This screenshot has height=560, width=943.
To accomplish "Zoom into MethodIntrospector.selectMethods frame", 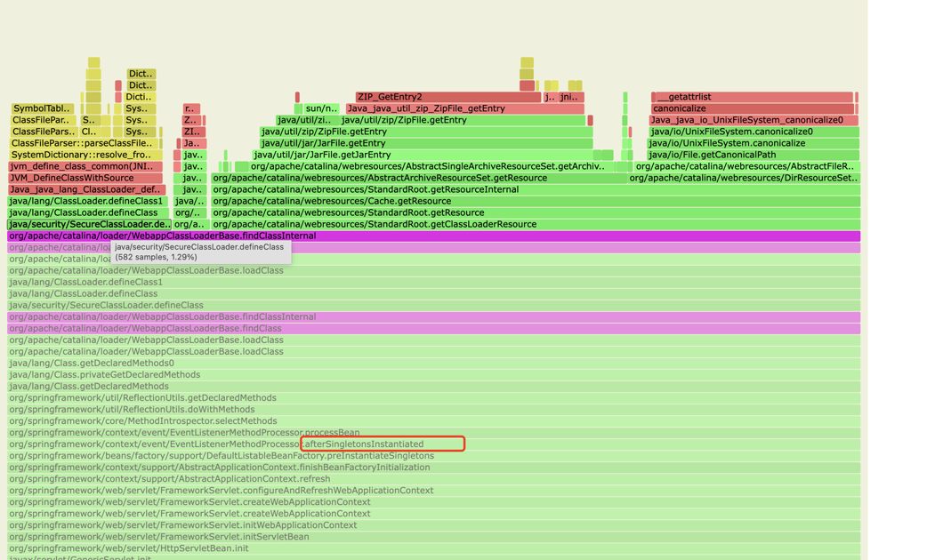I will point(142,420).
